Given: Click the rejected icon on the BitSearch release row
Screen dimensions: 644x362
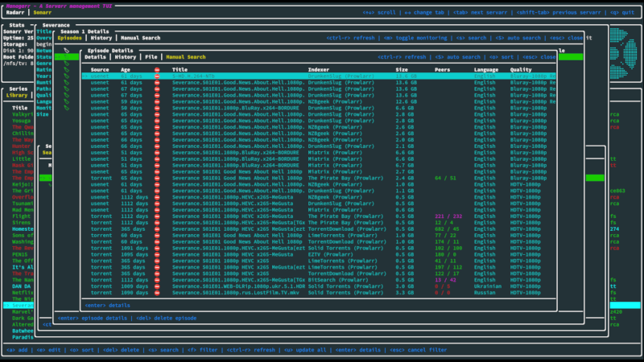Looking at the screenshot, I should (x=157, y=279).
